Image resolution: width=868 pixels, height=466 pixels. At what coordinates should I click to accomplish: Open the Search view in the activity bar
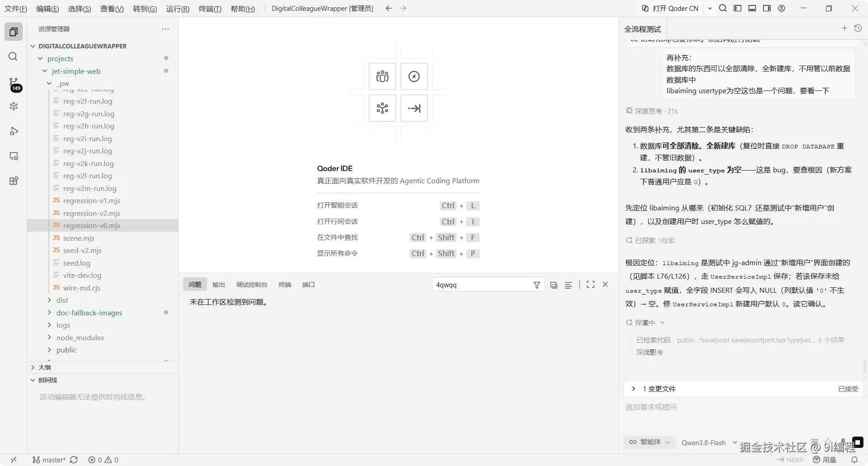point(14,57)
